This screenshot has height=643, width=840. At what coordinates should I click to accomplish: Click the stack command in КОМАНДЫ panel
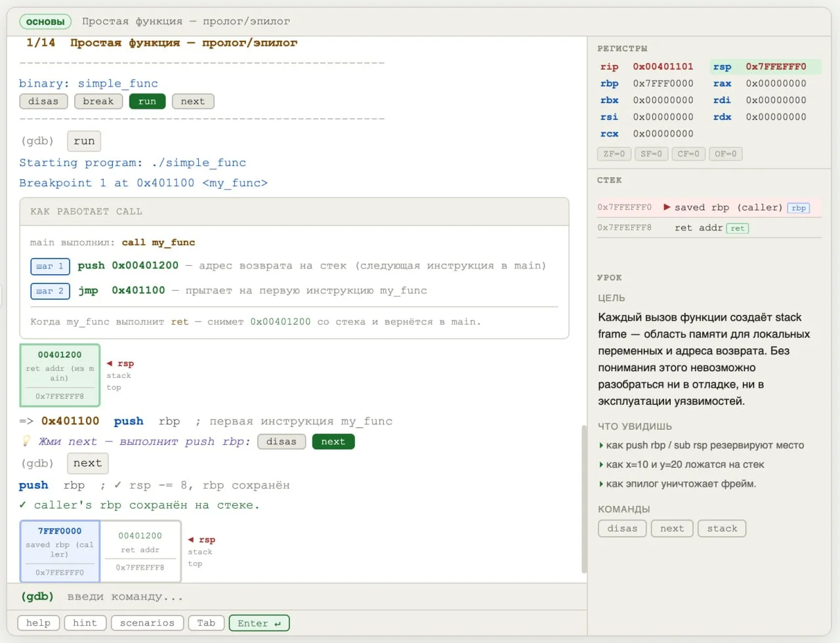click(x=722, y=528)
